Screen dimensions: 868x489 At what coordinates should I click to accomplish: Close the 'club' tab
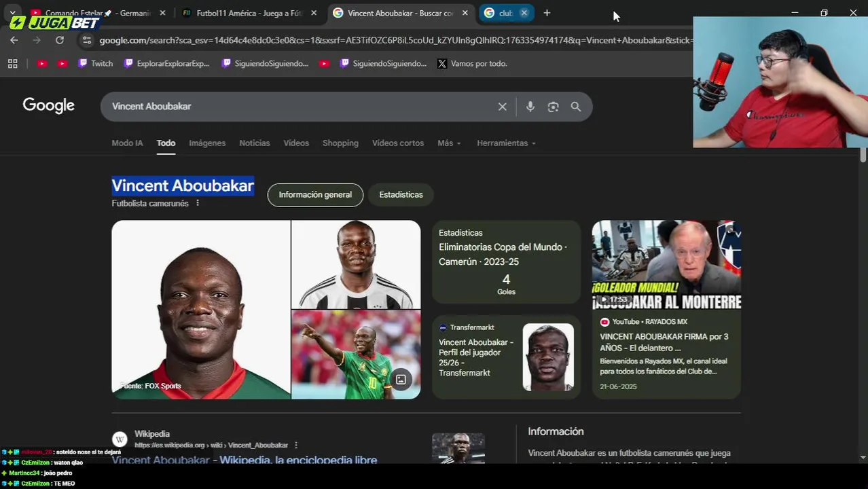(x=524, y=13)
